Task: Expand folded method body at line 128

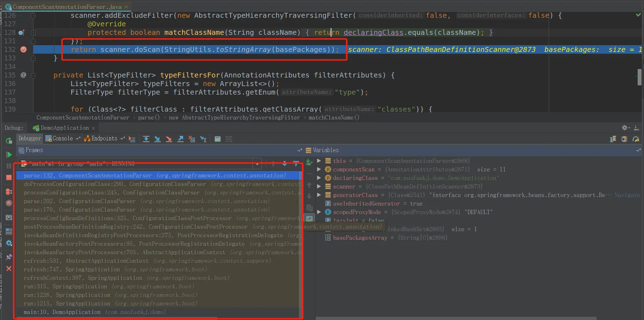Action: [33, 33]
